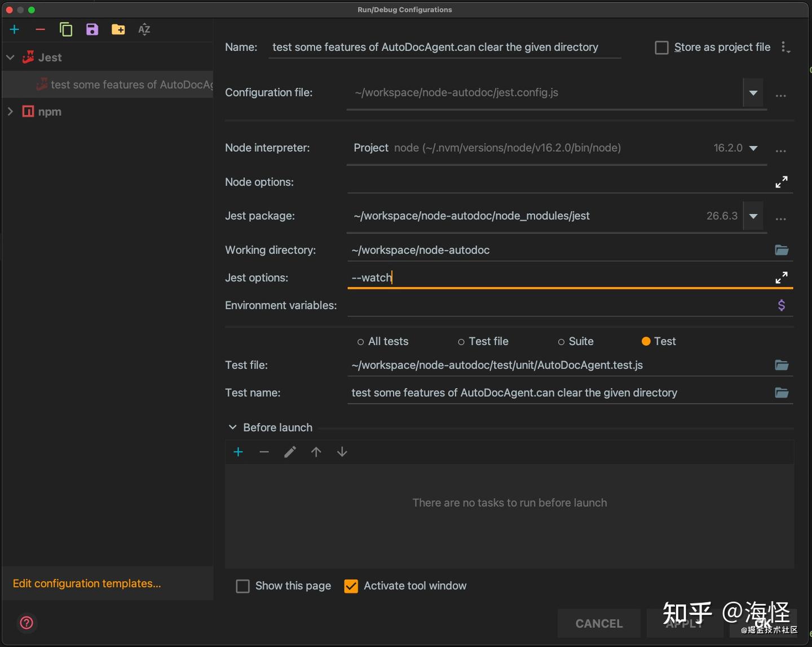Create a new folder for configurations
812x647 pixels.
click(118, 29)
